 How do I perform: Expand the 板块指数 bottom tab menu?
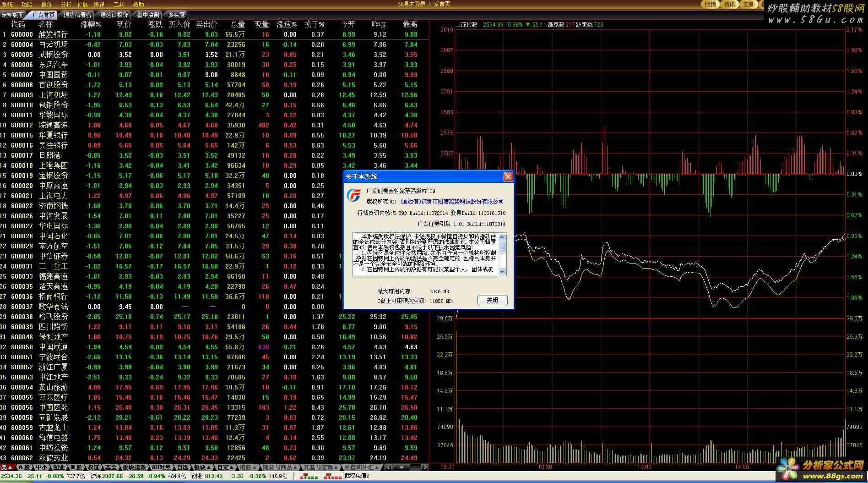click(x=134, y=467)
